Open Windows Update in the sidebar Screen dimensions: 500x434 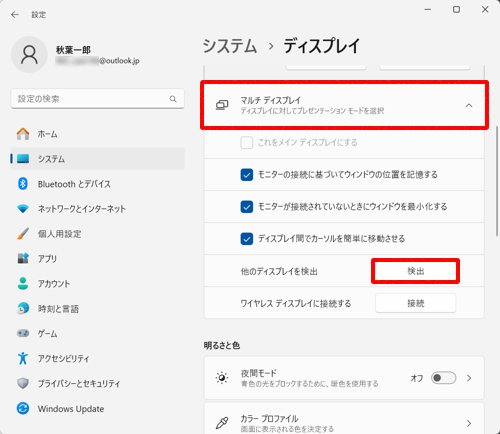pos(97,408)
